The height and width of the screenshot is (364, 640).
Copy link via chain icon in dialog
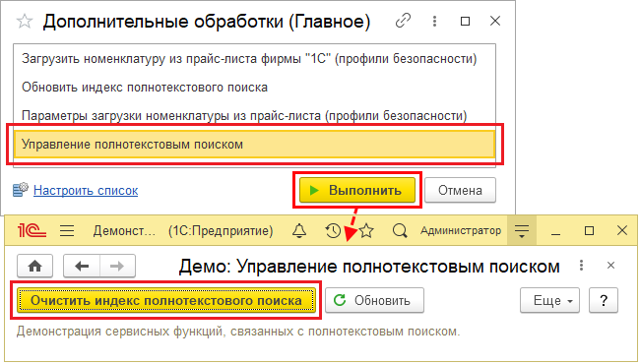(x=403, y=21)
